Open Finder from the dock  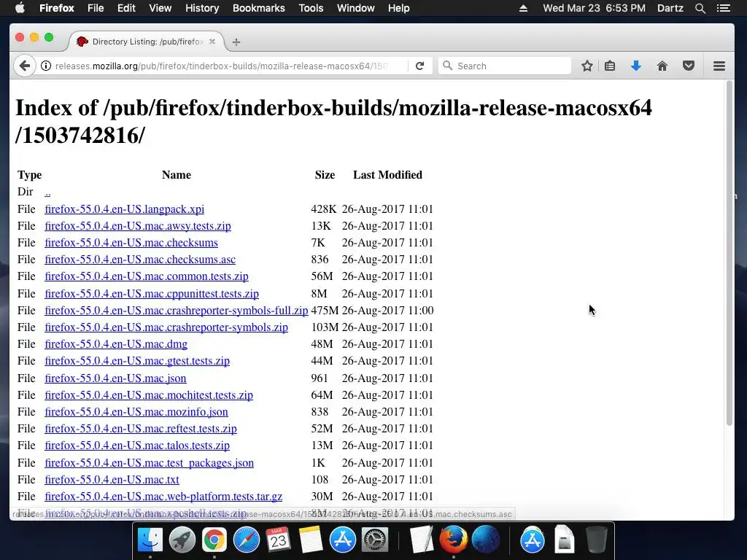tap(150, 540)
